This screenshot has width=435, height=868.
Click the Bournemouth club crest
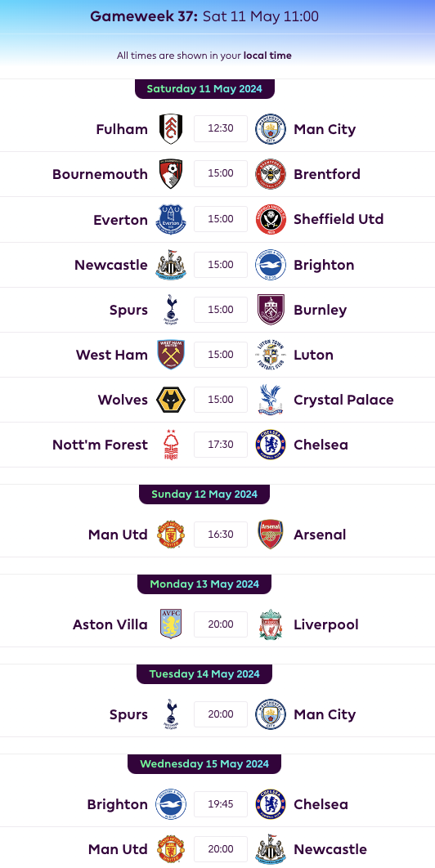coord(171,174)
